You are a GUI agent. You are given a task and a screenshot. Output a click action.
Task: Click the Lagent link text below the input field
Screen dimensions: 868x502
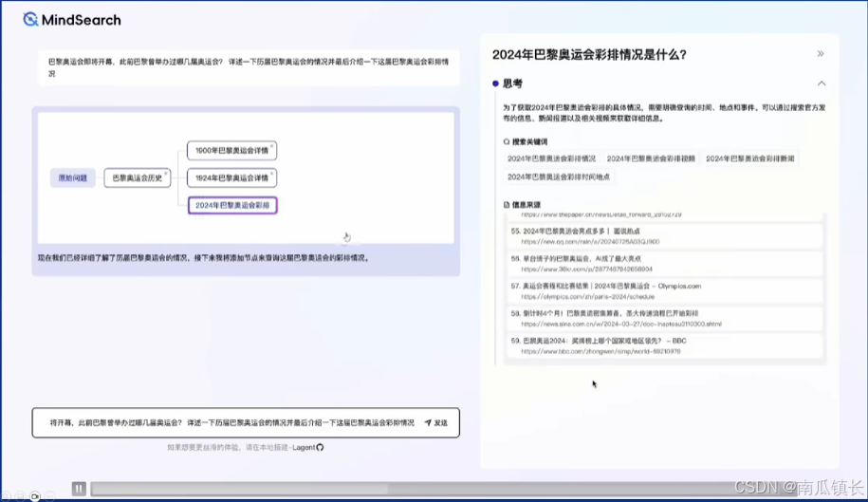click(x=304, y=447)
